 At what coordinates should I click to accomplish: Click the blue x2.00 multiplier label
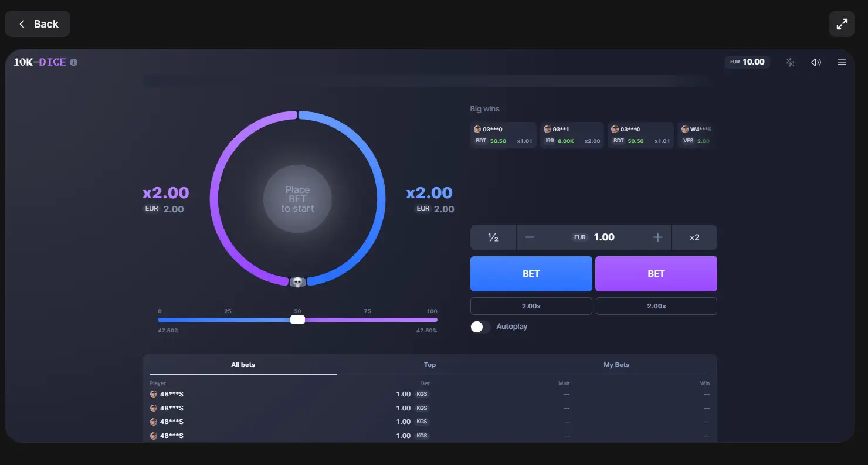pos(429,192)
